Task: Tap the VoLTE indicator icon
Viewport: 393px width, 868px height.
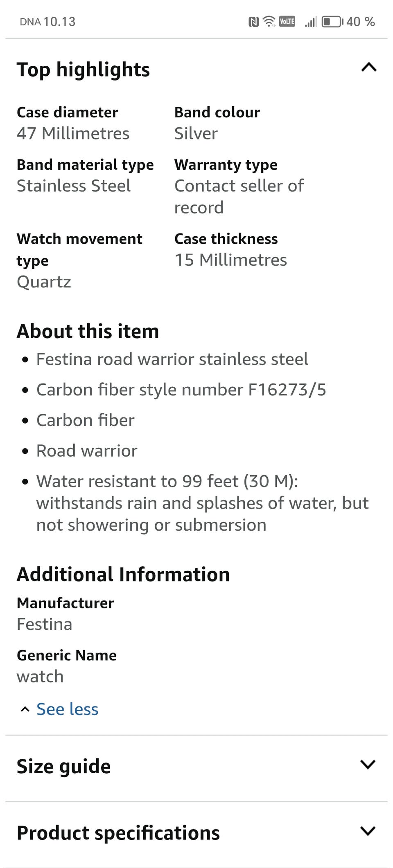Action: click(287, 21)
